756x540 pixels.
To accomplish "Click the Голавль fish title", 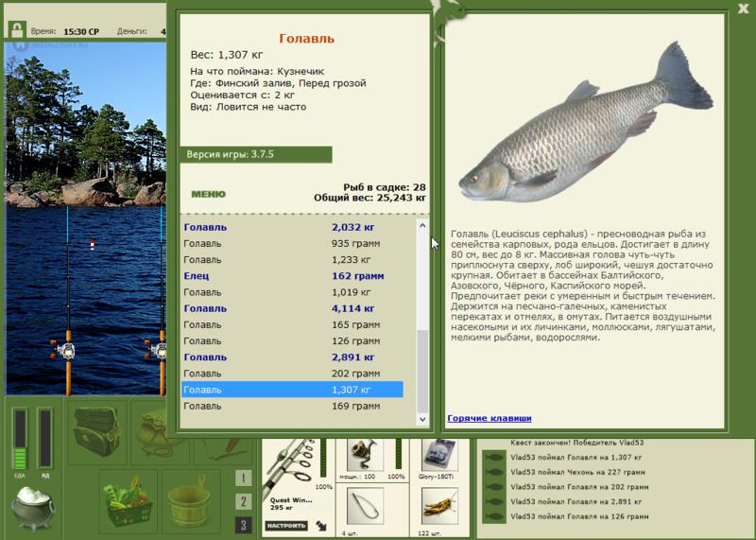I will coord(306,39).
